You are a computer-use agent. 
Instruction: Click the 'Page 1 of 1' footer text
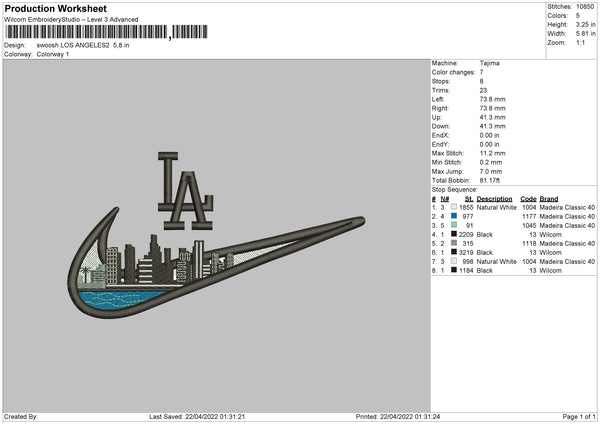coord(579,416)
